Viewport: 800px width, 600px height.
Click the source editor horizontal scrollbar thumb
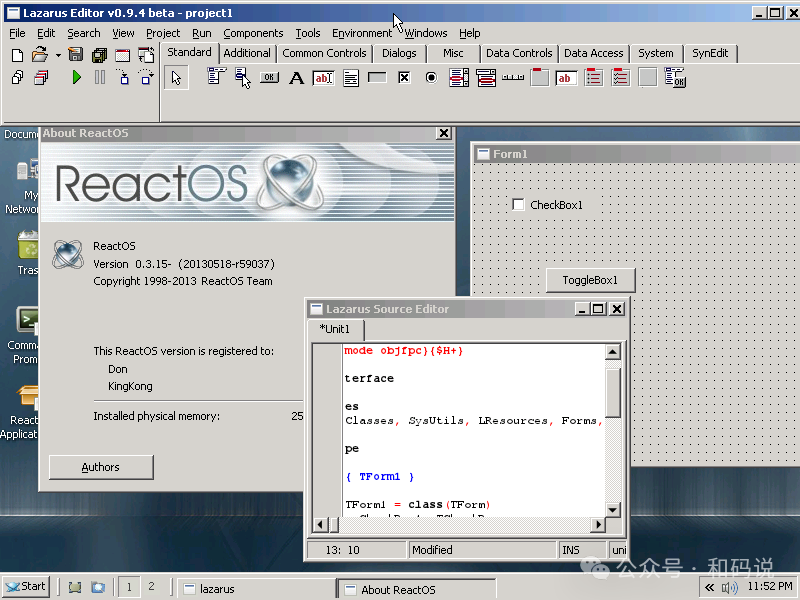pyautogui.click(x=334, y=524)
